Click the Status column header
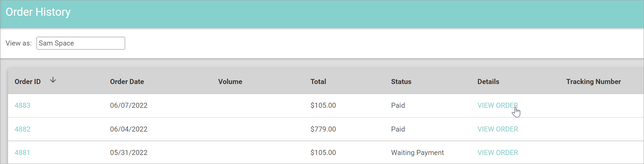The image size is (644, 164). pyautogui.click(x=401, y=82)
